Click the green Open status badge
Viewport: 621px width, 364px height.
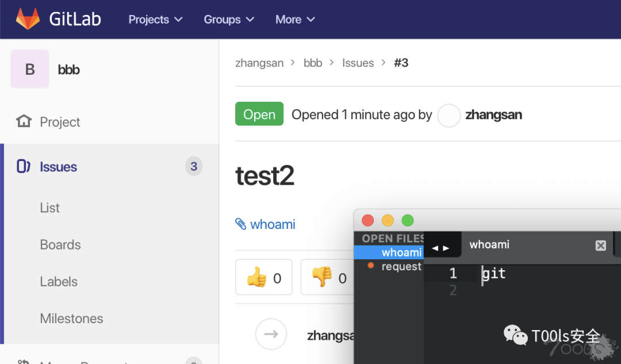coord(259,114)
